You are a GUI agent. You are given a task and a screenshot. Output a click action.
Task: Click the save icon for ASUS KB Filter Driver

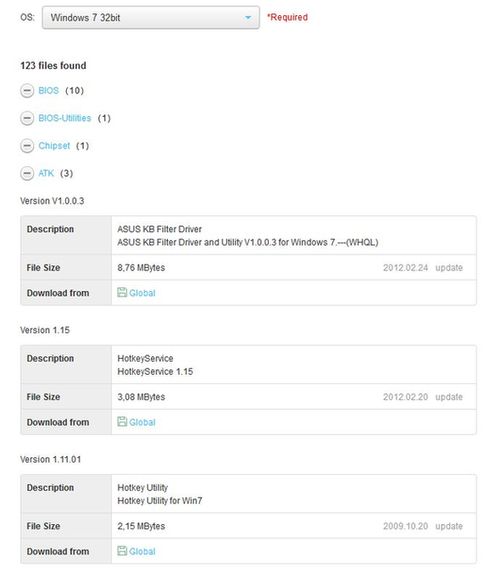[x=122, y=292]
